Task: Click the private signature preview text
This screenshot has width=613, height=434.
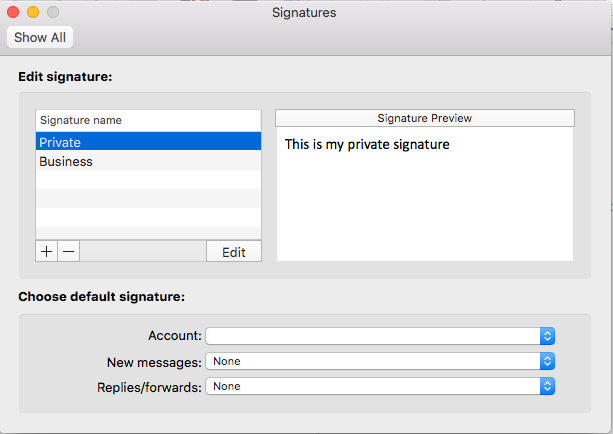Action: coord(367,145)
